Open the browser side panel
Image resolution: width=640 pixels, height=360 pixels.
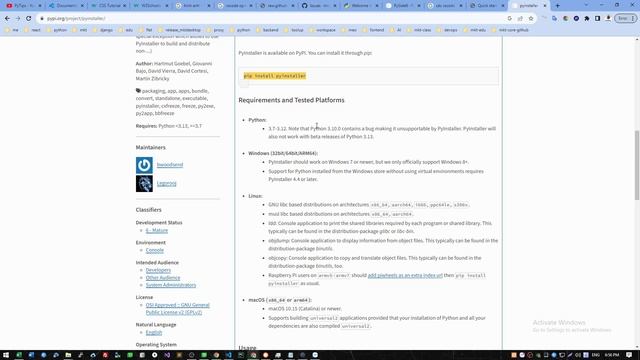[597, 18]
